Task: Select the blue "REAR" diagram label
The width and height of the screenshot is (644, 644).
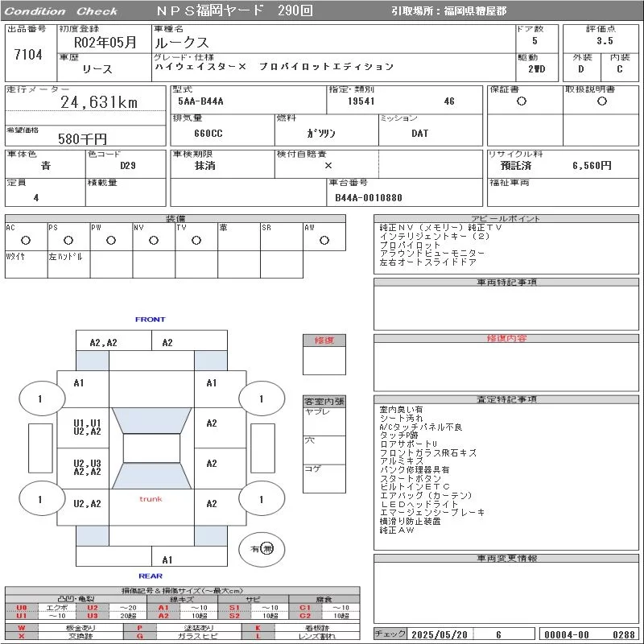Action: tap(151, 576)
